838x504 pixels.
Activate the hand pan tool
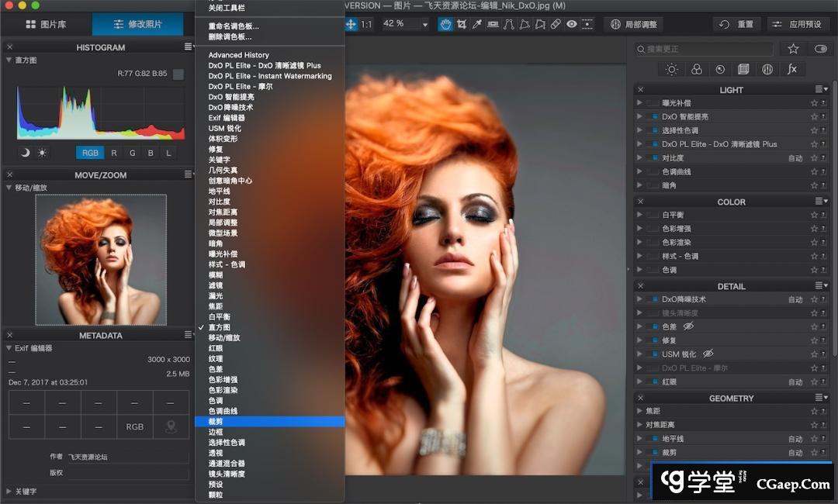[446, 24]
